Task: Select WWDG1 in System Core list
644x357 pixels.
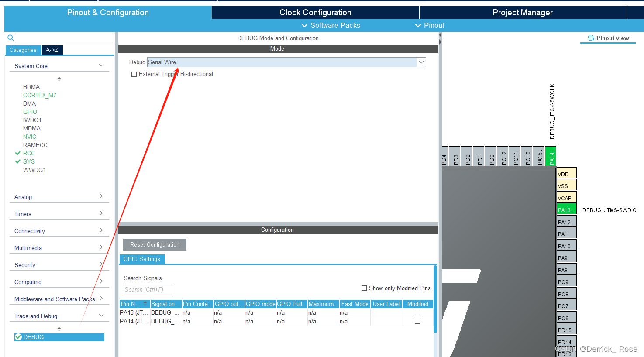Action: click(x=34, y=170)
